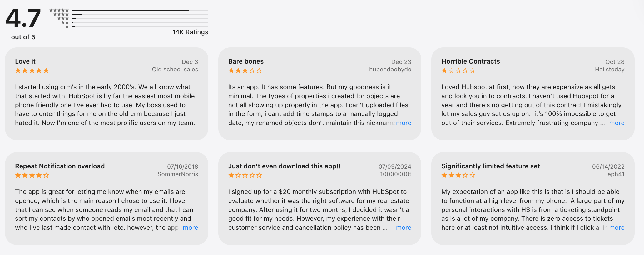Click stars under "Significantly limited feature set"
Viewport: 644px width, 255px height.
tap(458, 175)
